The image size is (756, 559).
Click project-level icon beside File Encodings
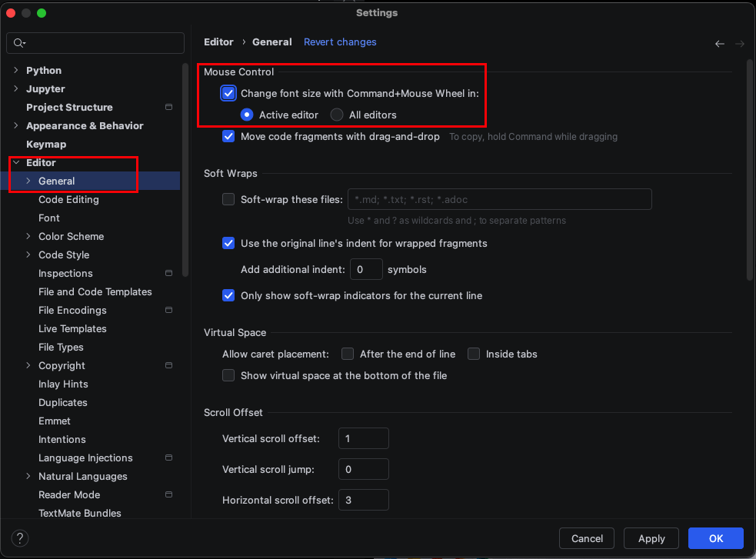168,310
